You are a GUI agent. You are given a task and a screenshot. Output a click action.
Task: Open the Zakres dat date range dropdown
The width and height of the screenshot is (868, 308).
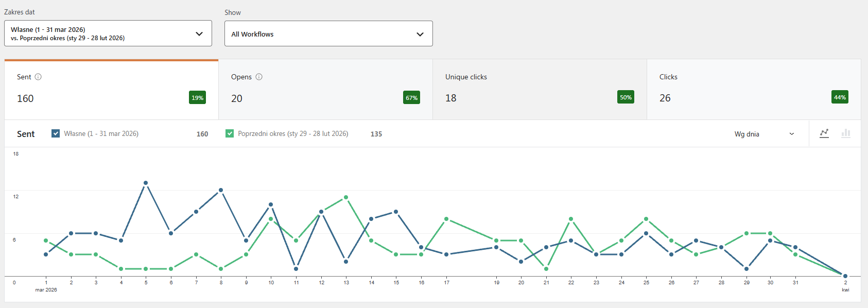108,33
